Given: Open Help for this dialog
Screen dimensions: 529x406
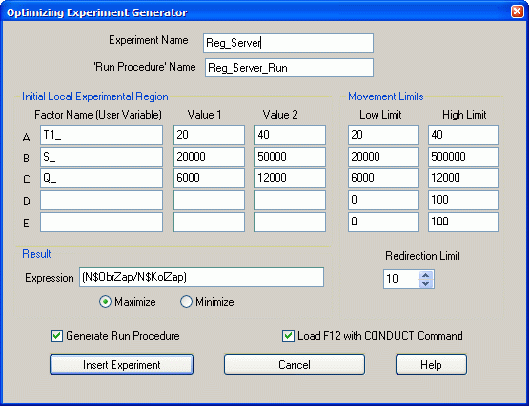Looking at the screenshot, I should click(431, 364).
